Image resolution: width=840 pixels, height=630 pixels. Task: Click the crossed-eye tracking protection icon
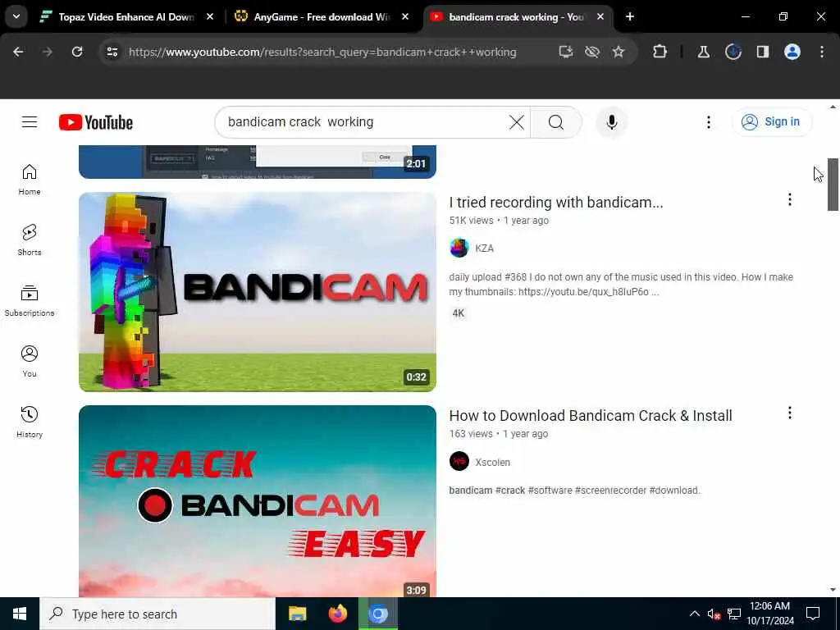592,52
